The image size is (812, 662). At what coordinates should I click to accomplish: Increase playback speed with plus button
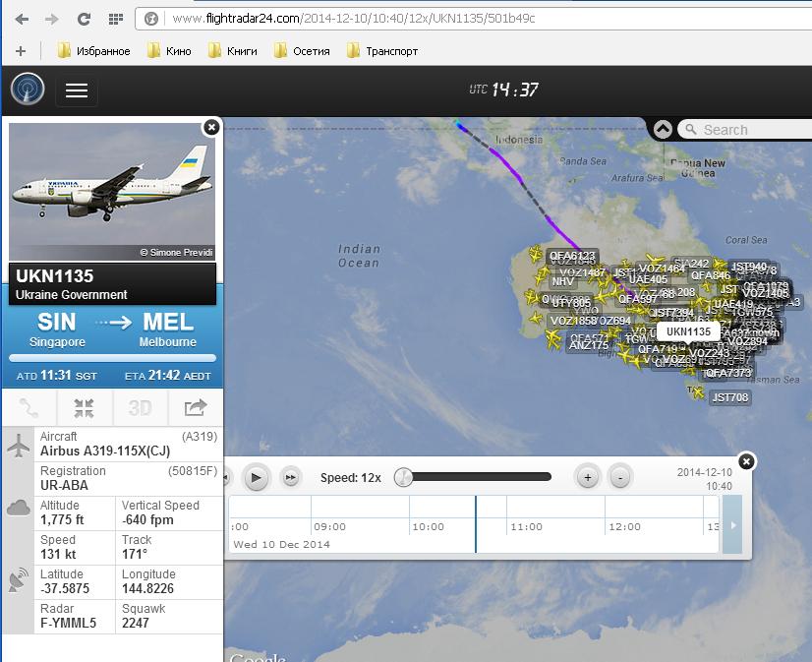(588, 478)
